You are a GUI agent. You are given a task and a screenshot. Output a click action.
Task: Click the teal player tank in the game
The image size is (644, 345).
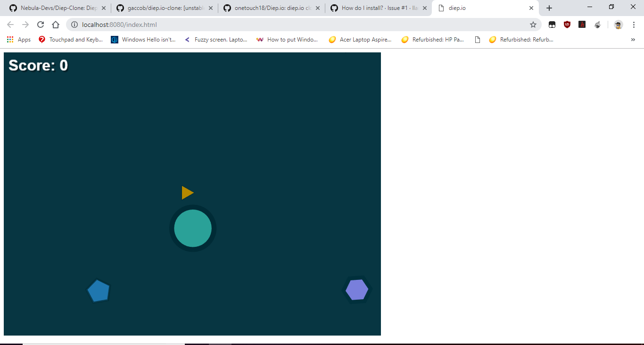point(193,228)
